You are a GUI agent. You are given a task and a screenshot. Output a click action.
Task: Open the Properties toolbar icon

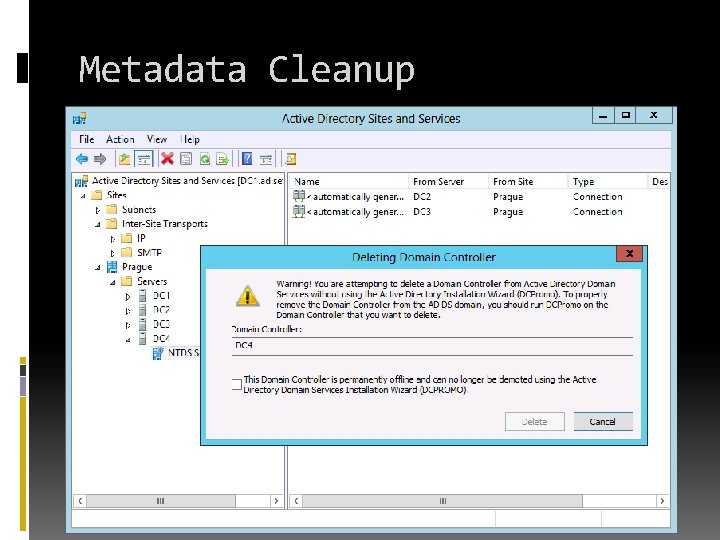(186, 159)
